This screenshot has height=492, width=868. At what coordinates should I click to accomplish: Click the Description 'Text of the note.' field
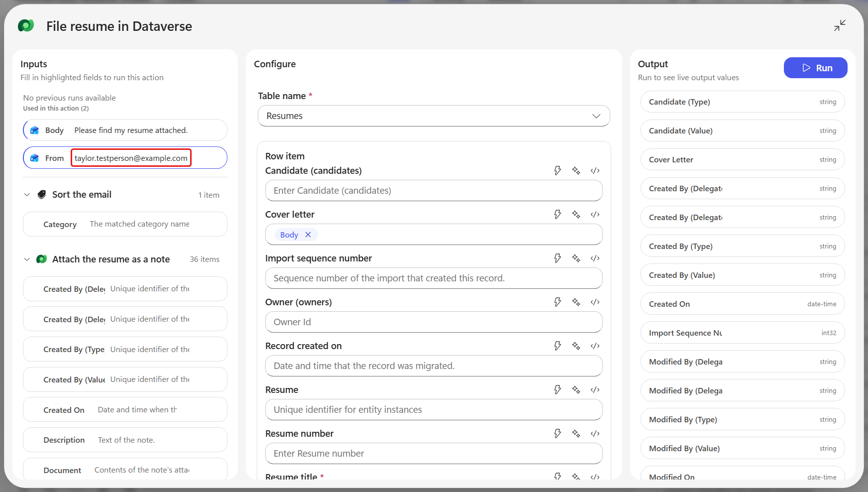[x=125, y=440]
